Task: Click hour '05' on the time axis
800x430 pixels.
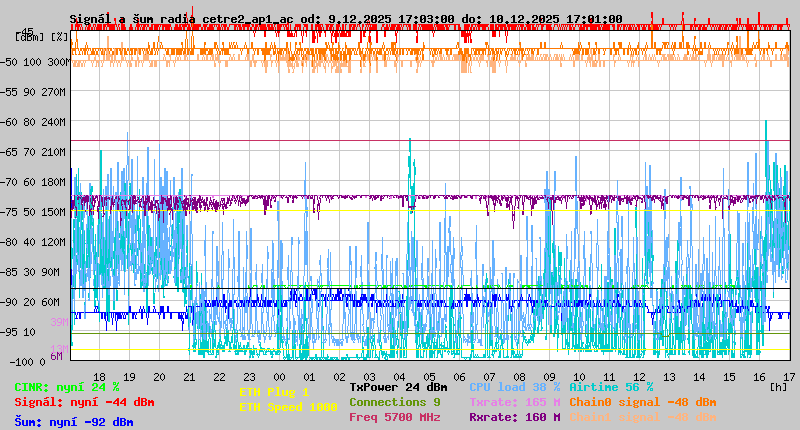Action: pos(430,377)
